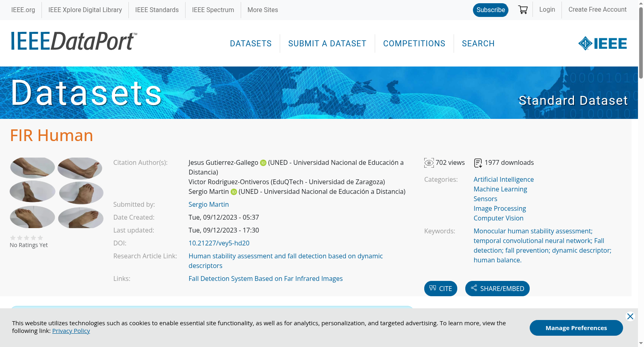The image size is (644, 347).
Task: Click the Date Created value 'Tue, 09/12/2023 - 05:37'
Action: click(x=224, y=218)
